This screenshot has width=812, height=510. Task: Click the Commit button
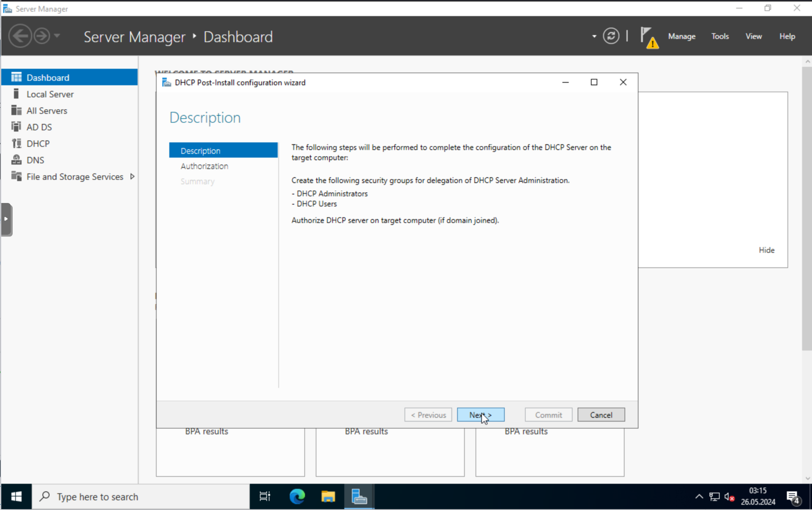pyautogui.click(x=549, y=415)
